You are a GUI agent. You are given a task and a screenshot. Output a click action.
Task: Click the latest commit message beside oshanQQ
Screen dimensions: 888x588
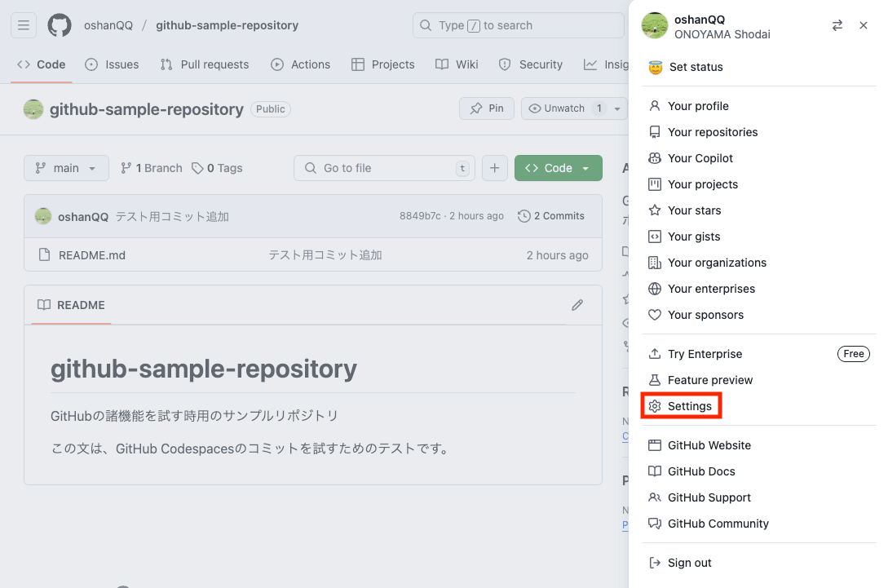point(172,216)
